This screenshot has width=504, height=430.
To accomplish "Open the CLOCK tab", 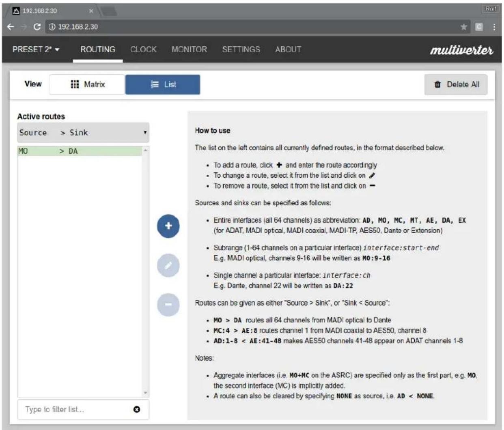I will click(143, 49).
